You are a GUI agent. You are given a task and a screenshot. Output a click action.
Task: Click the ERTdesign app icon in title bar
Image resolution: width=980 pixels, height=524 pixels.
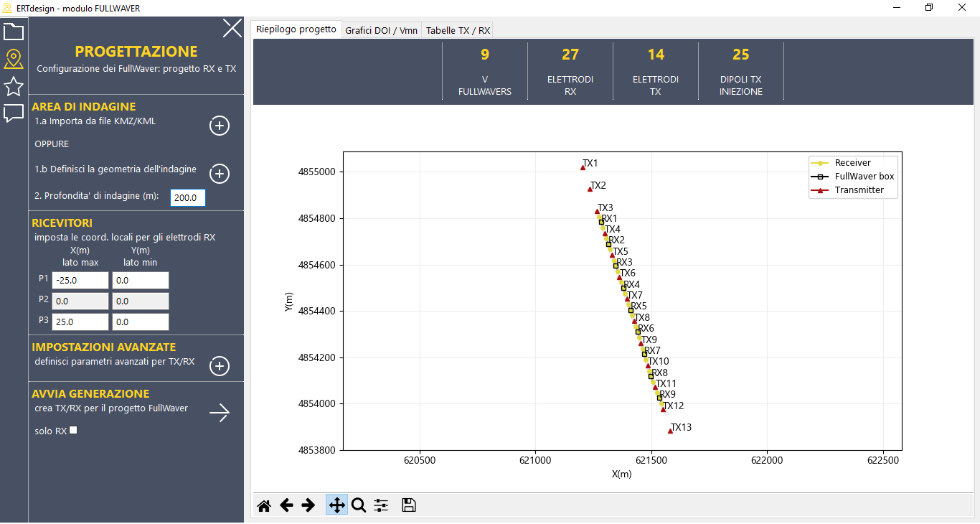click(x=9, y=8)
